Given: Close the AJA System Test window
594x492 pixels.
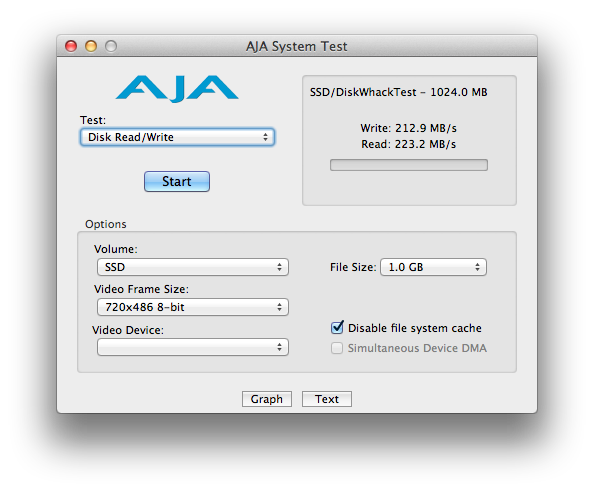Looking at the screenshot, I should point(71,46).
